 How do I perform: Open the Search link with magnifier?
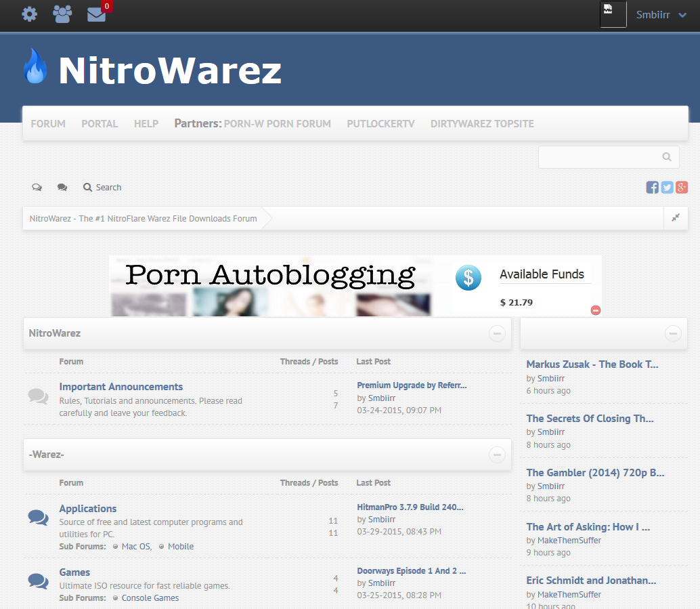[x=102, y=187]
